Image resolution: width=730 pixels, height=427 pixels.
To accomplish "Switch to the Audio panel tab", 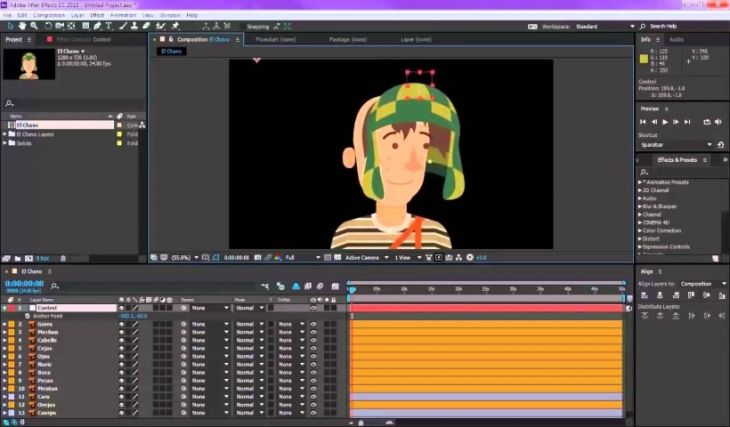I will (677, 40).
